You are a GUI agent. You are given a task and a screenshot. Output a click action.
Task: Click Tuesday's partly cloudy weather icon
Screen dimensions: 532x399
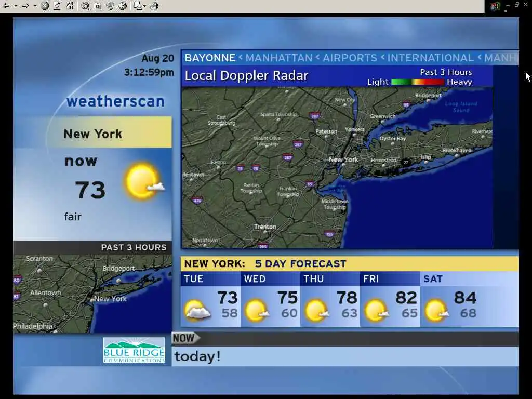197,310
